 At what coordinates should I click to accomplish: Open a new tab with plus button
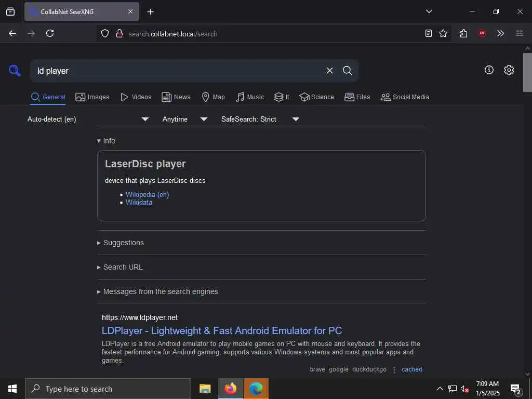click(x=150, y=12)
